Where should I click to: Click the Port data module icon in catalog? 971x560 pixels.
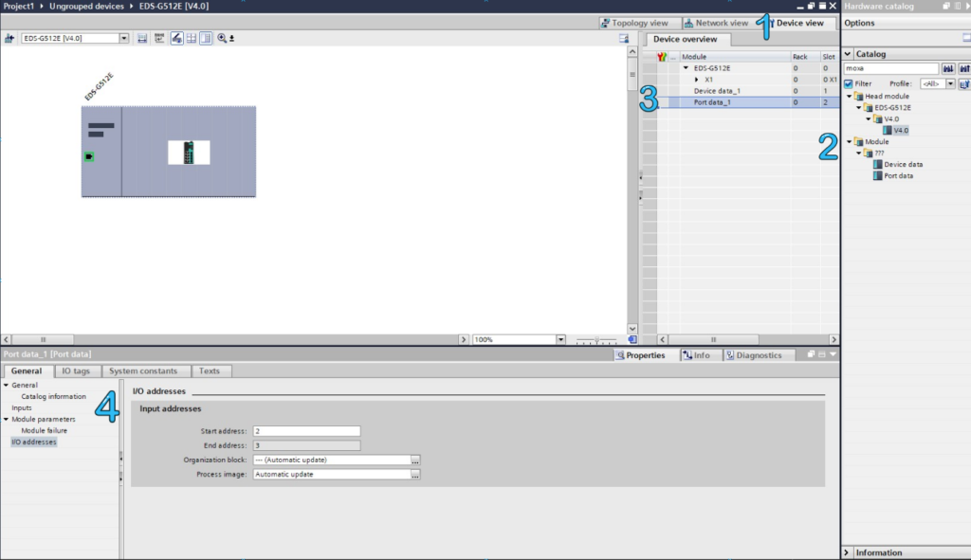877,175
